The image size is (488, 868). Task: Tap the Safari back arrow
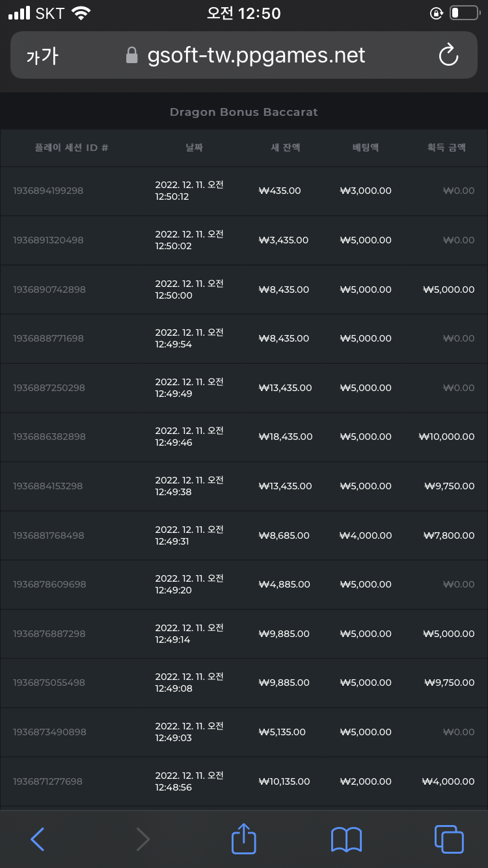[38, 839]
